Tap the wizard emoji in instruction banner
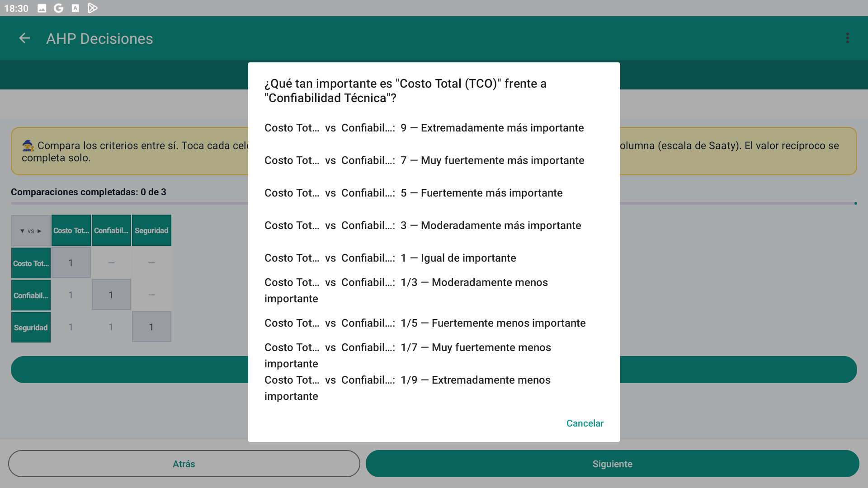 (28, 145)
